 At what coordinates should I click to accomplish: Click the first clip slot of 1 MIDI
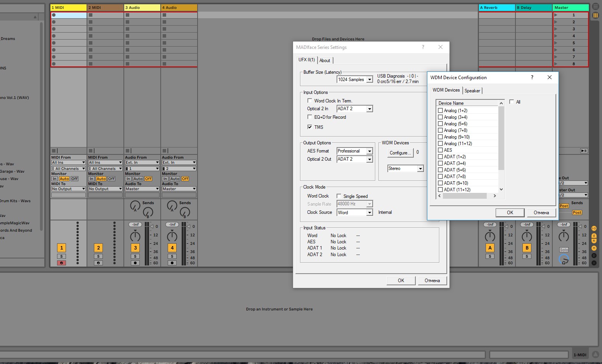(69, 15)
